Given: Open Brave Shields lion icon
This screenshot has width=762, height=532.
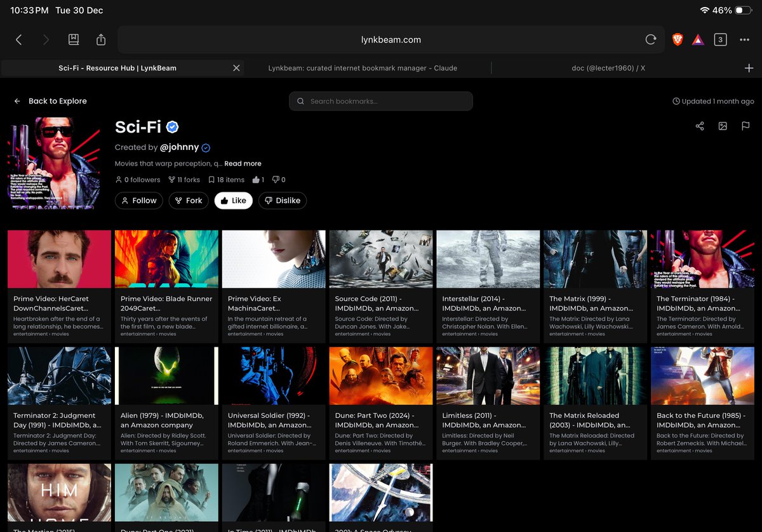Looking at the screenshot, I should pos(678,39).
